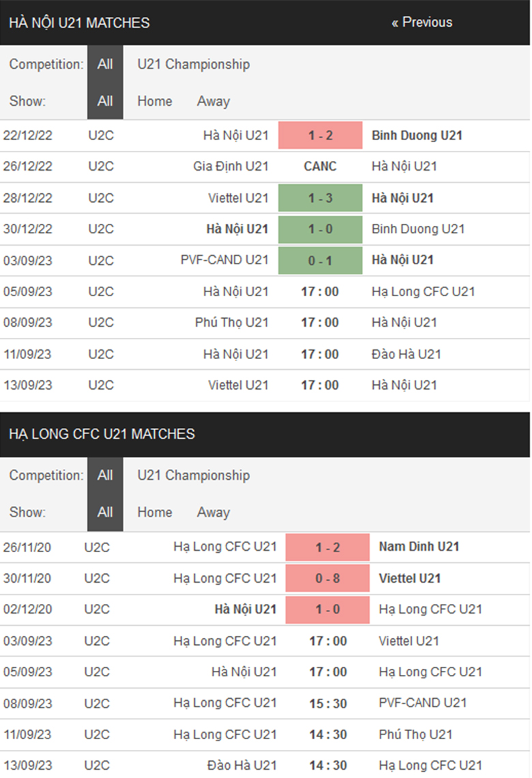Screen dimensions: 532x778
Task: Open the PVF-CAND 0 - 1 result details
Action: pos(321,260)
